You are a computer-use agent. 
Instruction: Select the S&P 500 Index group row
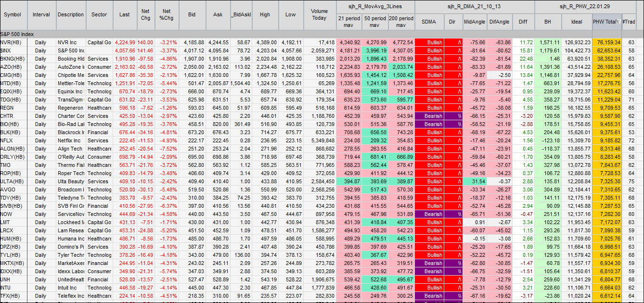322,34
